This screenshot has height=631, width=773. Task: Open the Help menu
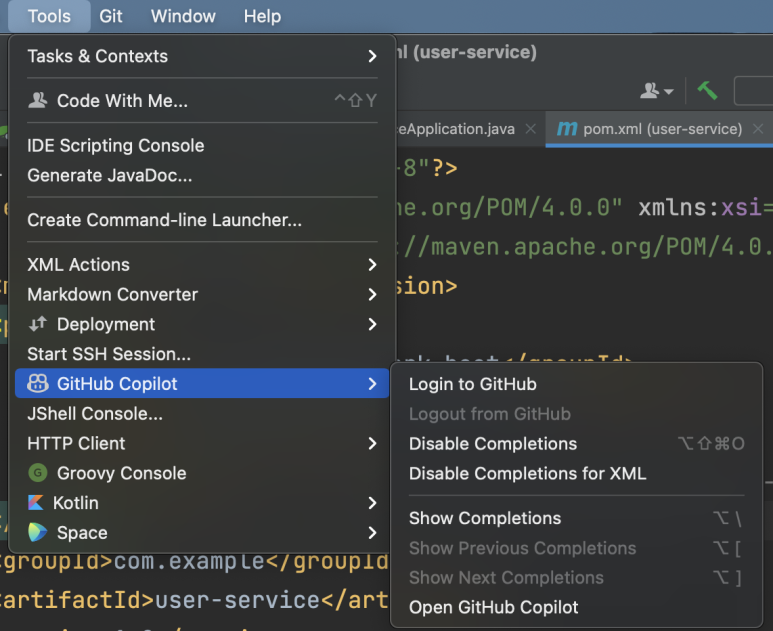point(262,16)
